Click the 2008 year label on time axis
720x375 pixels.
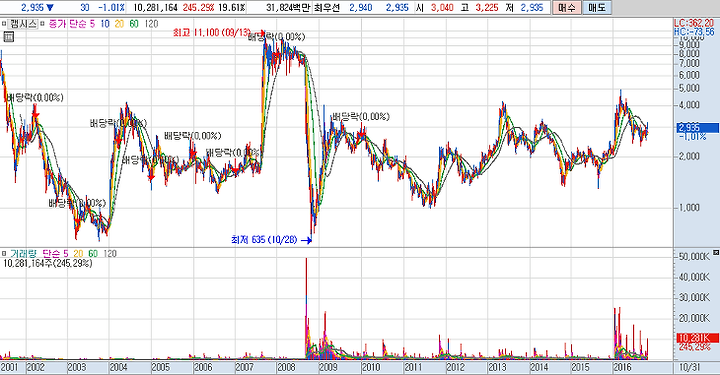click(x=286, y=367)
